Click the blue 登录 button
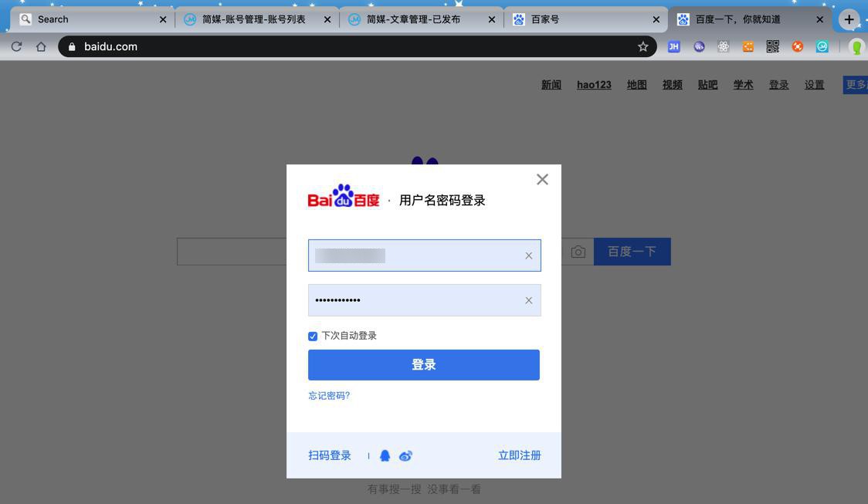Screen dimensions: 868x504 424,364
